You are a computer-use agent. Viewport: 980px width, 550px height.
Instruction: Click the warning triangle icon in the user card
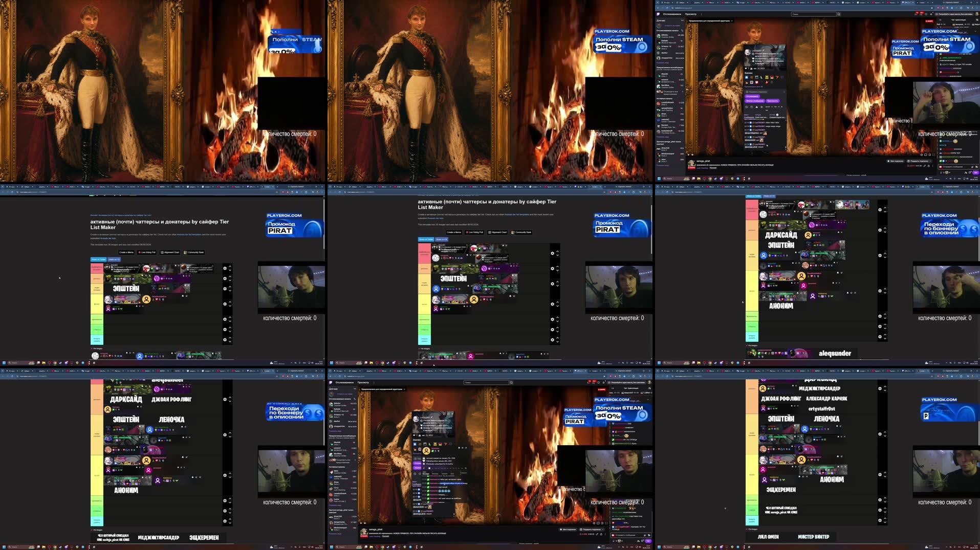coord(756,107)
